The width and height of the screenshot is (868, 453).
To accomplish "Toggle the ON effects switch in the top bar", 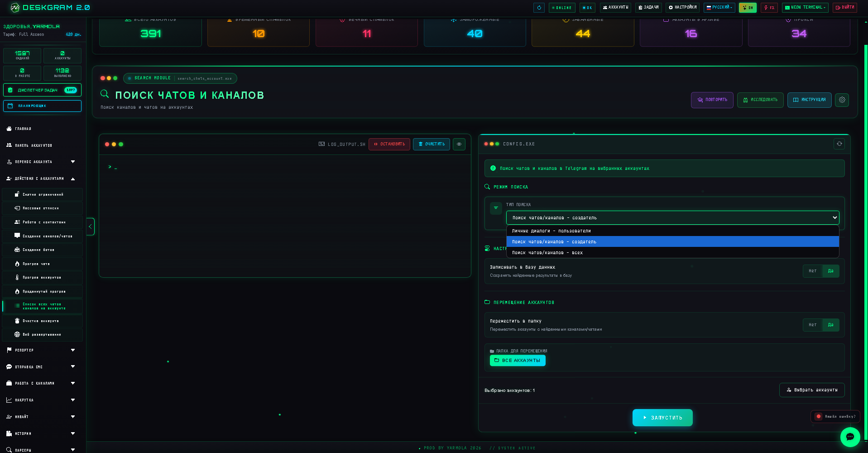I will (x=748, y=8).
